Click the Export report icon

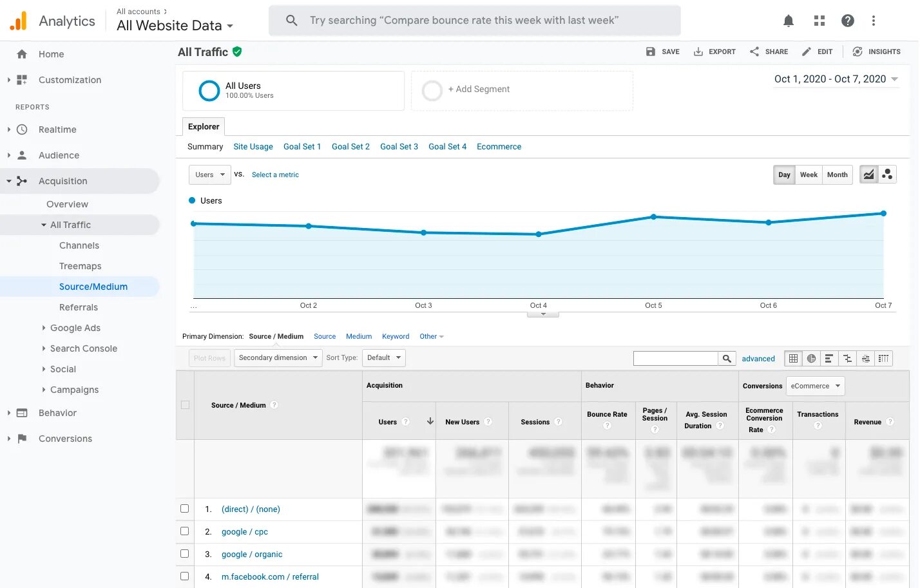[x=698, y=52]
